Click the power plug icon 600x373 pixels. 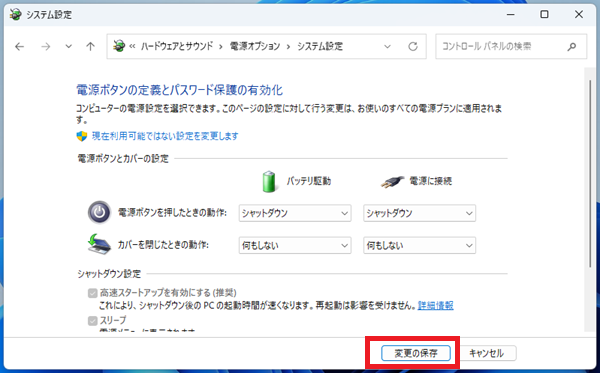(x=392, y=181)
